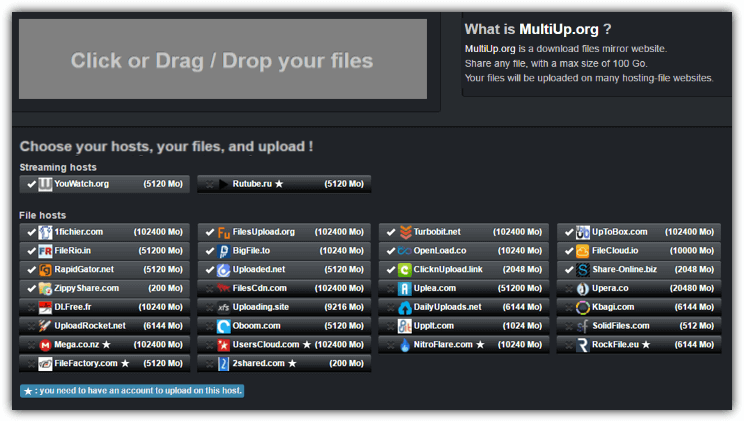Click the NitroFlare.com flame icon
This screenshot has height=421, width=744.
click(405, 345)
